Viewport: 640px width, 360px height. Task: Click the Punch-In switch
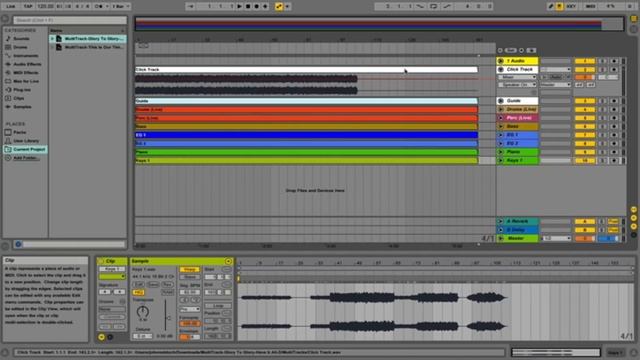pyautogui.click(x=420, y=7)
